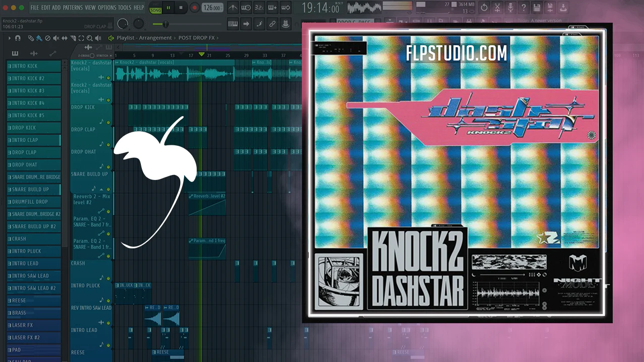Pause playback with the pause button

[168, 8]
